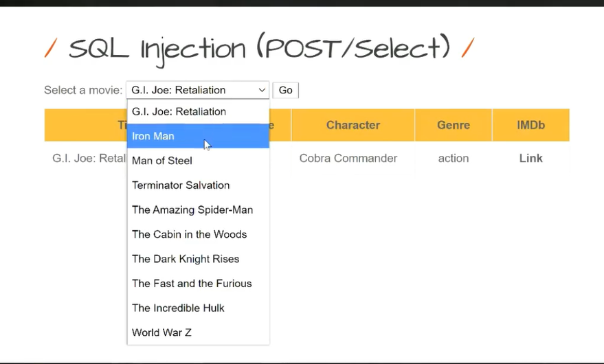Image resolution: width=604 pixels, height=364 pixels.
Task: Click the Cobra Commander table cell
Action: tap(348, 159)
